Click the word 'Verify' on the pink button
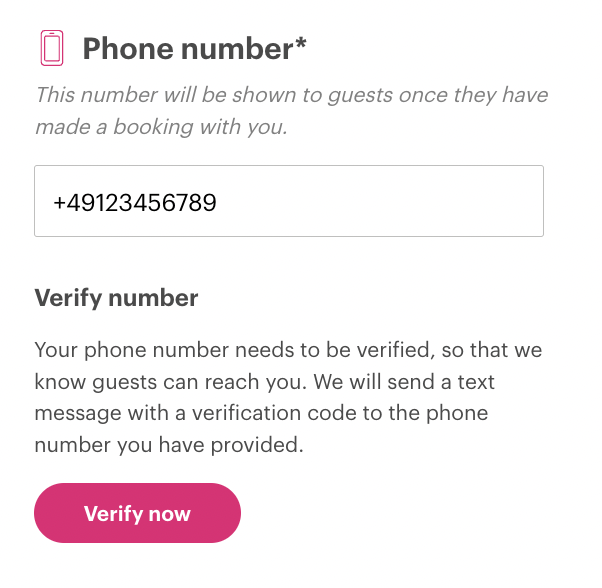 click(x=114, y=514)
